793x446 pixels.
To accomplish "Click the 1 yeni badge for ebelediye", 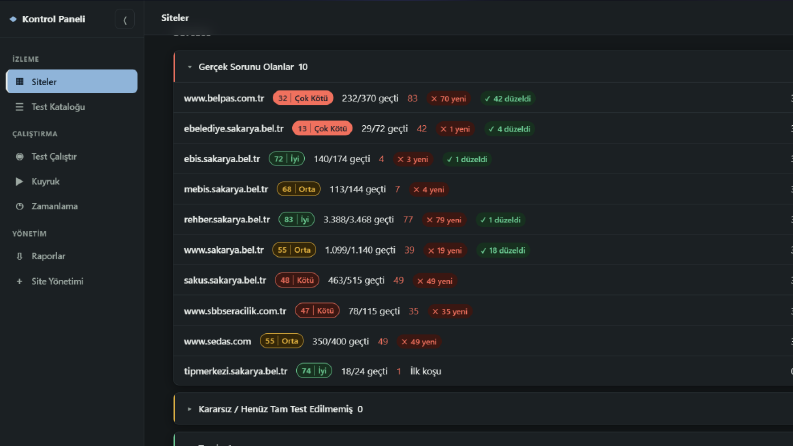I will [455, 129].
